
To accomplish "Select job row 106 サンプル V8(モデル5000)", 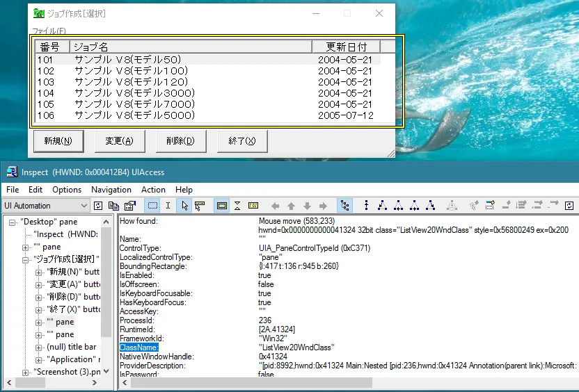I will [208, 115].
